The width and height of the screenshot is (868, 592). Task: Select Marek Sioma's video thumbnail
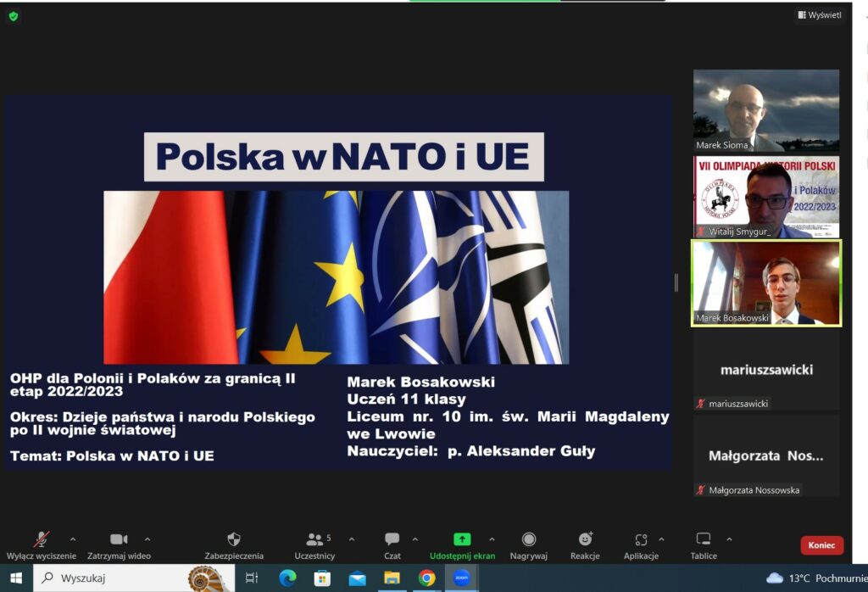point(766,110)
